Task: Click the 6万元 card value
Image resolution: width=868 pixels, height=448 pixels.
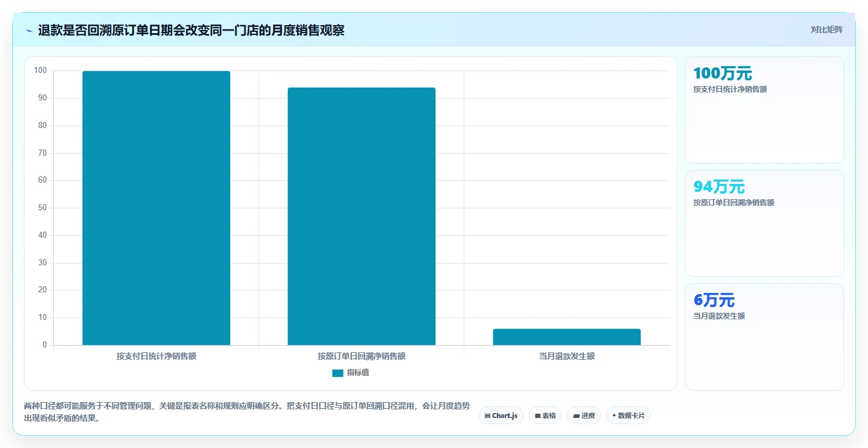Action: pyautogui.click(x=714, y=300)
